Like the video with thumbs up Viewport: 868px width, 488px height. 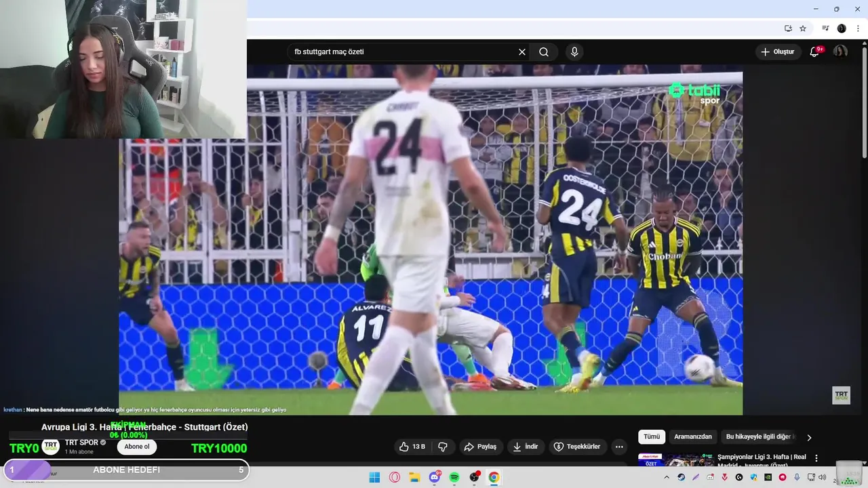412,447
